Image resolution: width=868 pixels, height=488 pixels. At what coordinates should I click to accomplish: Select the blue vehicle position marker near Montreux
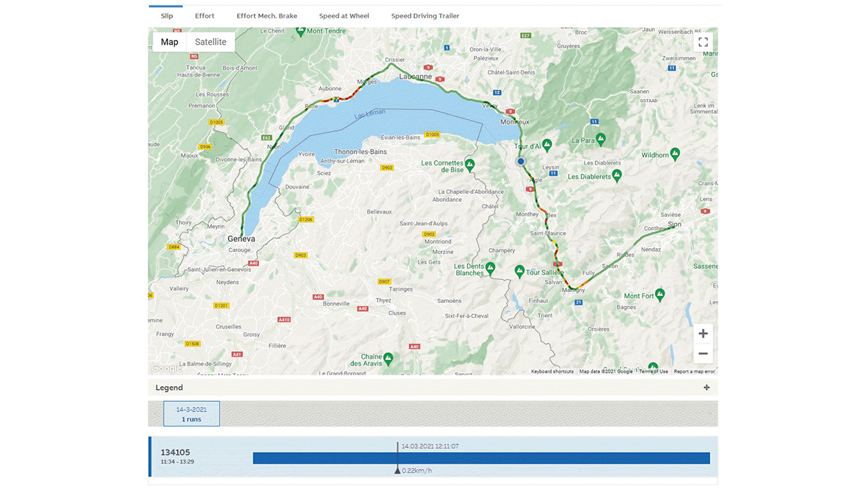pyautogui.click(x=520, y=161)
